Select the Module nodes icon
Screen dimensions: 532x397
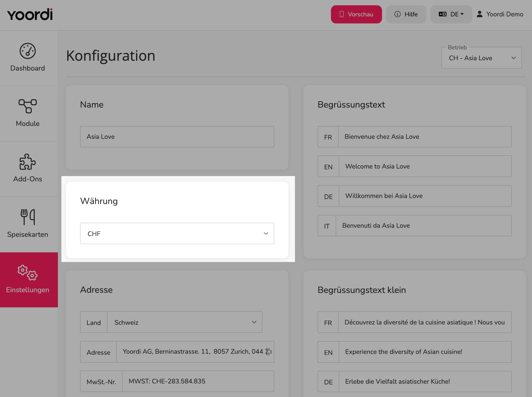28,106
